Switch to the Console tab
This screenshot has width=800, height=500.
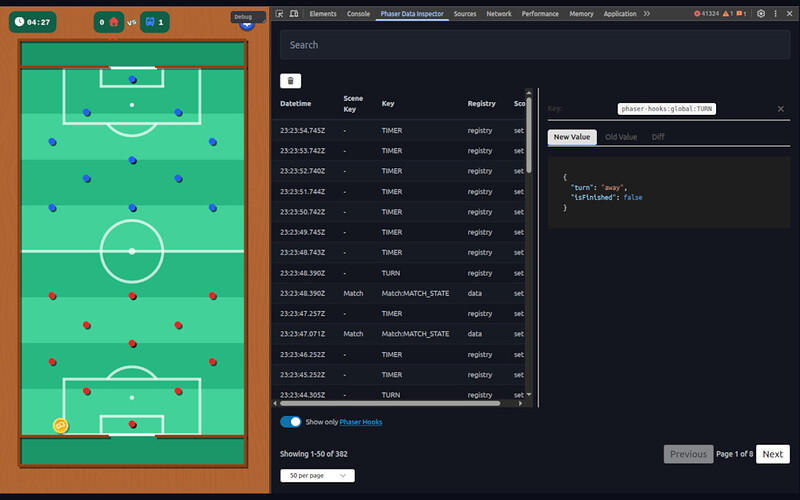(358, 14)
